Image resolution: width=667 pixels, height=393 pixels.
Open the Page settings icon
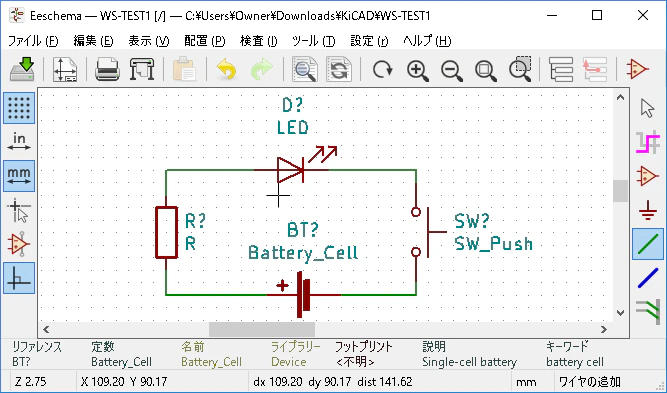click(x=65, y=69)
